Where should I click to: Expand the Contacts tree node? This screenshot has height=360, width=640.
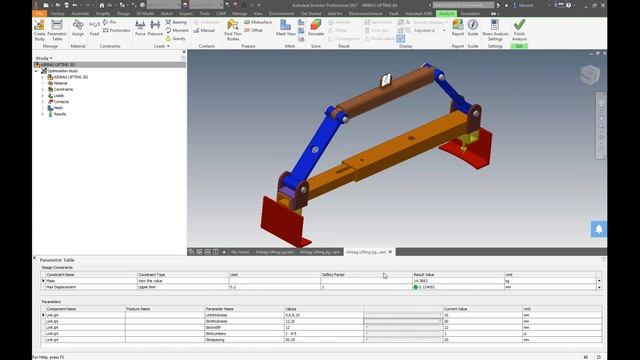[x=43, y=102]
